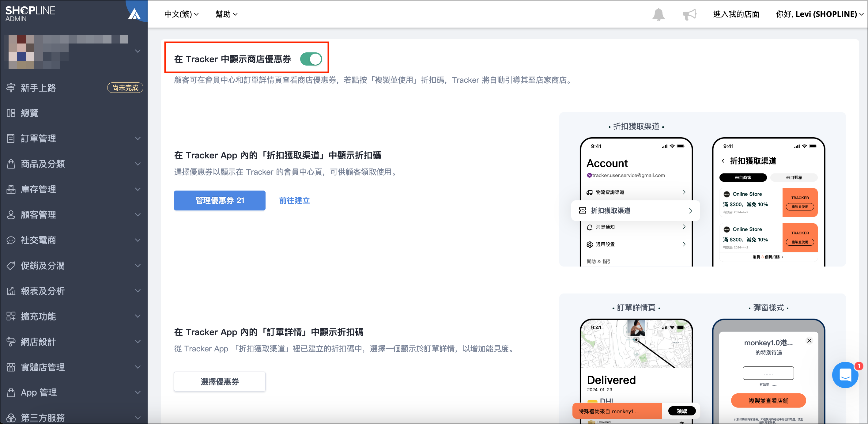This screenshot has height=424, width=868.
Task: Open the 幫助 help dropdown
Action: pyautogui.click(x=226, y=14)
